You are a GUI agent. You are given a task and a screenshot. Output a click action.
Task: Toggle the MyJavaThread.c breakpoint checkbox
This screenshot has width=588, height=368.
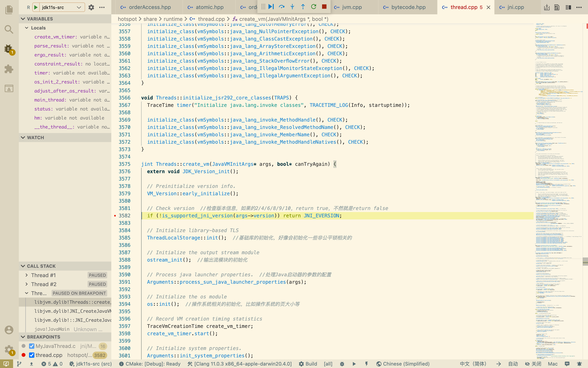pos(32,346)
